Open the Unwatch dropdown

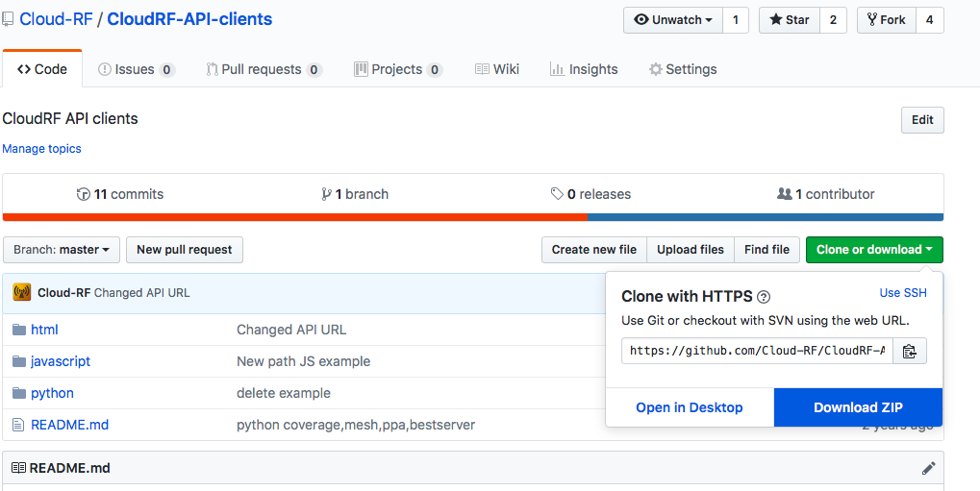673,20
